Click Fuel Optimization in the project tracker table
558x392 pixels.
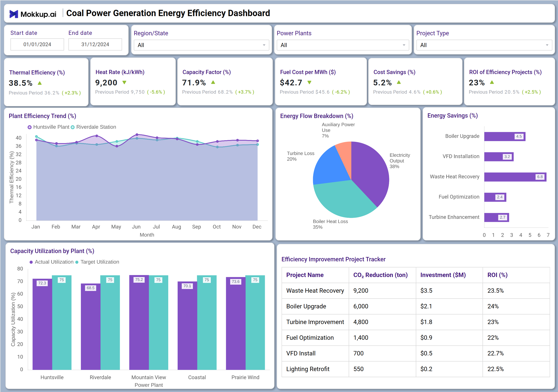tap(310, 338)
